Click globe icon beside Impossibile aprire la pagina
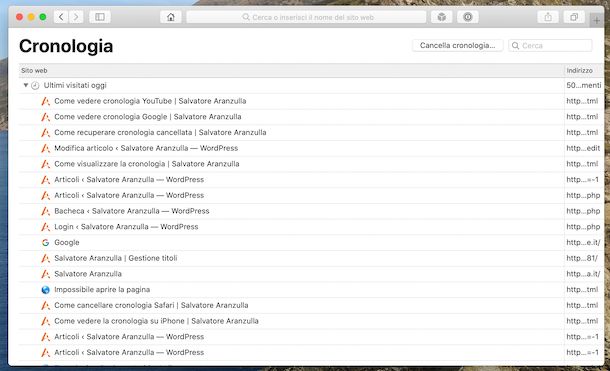 click(x=45, y=290)
